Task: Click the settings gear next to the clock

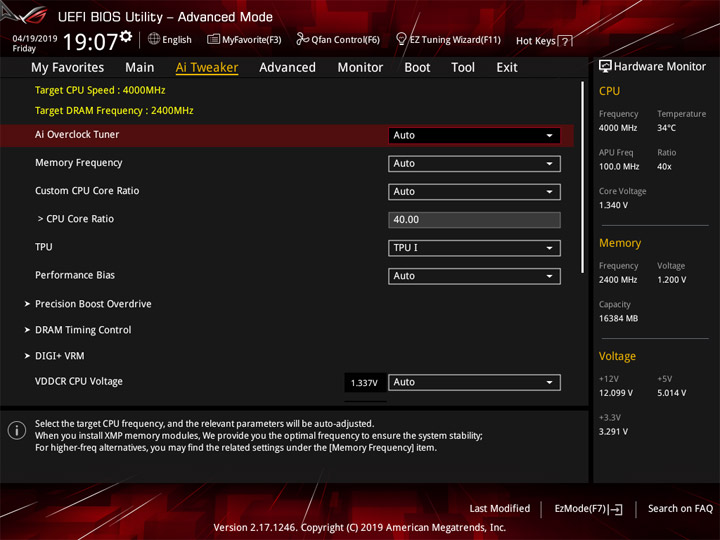Action: [126, 36]
